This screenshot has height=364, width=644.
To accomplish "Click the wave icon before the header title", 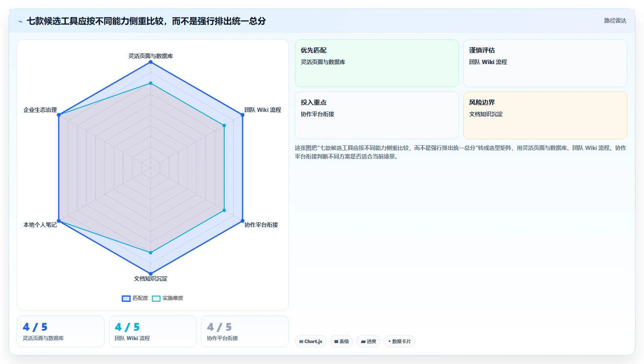I will (x=20, y=21).
